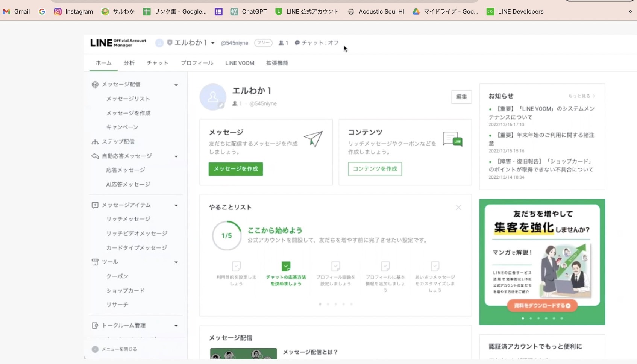This screenshot has height=364, width=637.
Task: Open もっと見る in お知らせ
Action: (582, 96)
